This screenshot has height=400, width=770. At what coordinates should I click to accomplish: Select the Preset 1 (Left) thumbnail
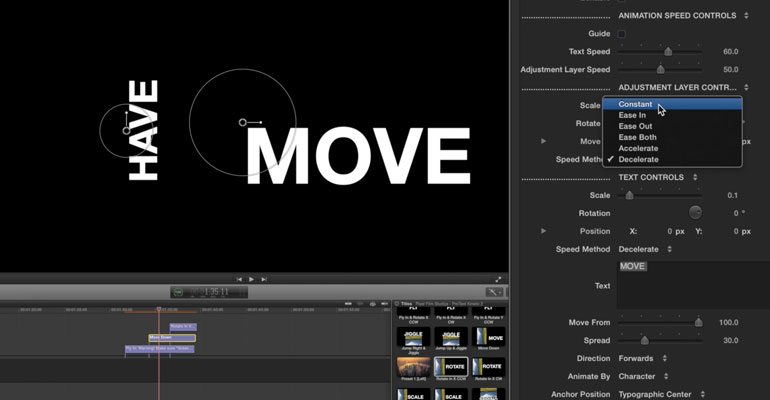[x=413, y=367]
